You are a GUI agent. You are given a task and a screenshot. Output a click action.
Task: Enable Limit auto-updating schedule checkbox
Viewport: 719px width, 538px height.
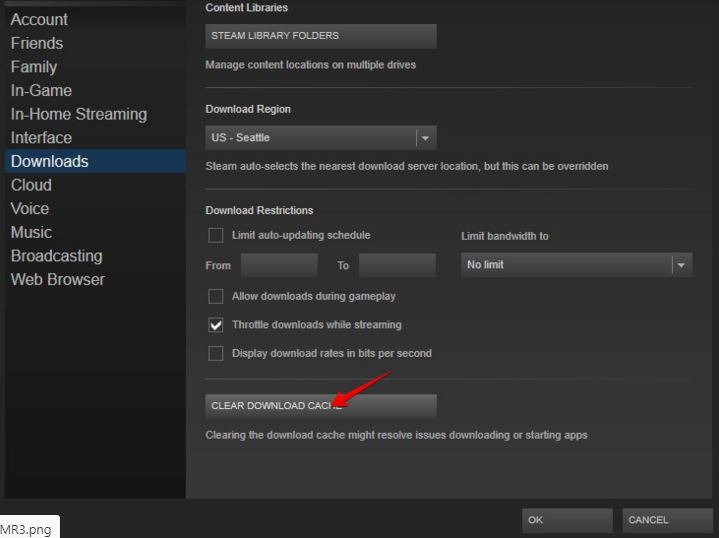[x=216, y=235]
